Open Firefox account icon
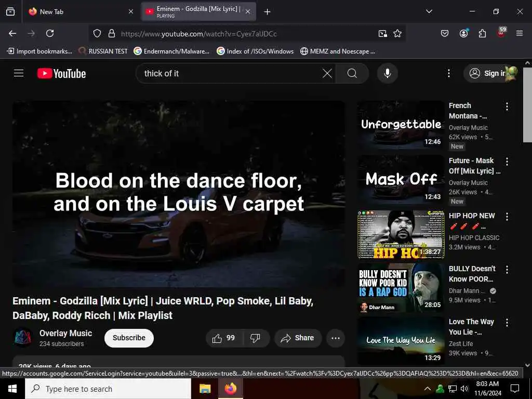 (x=464, y=33)
